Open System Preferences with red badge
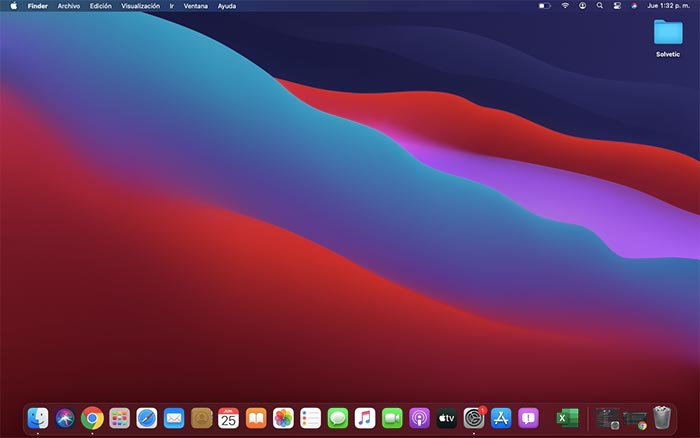 tap(474, 418)
